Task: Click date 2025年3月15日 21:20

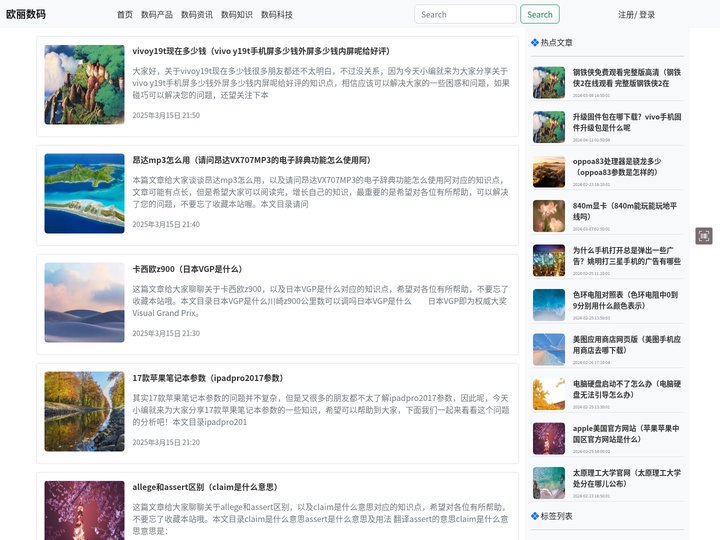Action: (166, 443)
